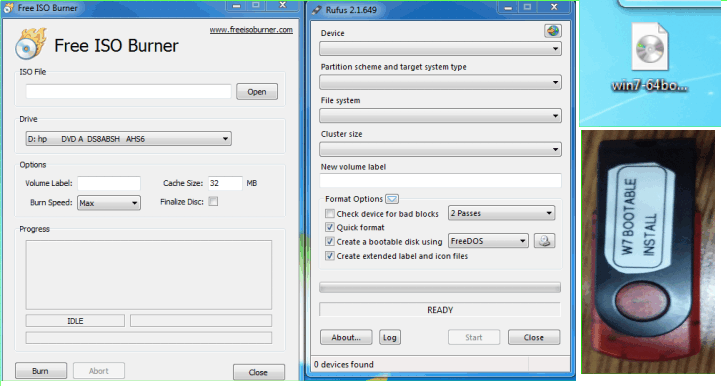Disable Create extended label and icon files
Viewport: 727px width, 386px height.
pos(330,256)
